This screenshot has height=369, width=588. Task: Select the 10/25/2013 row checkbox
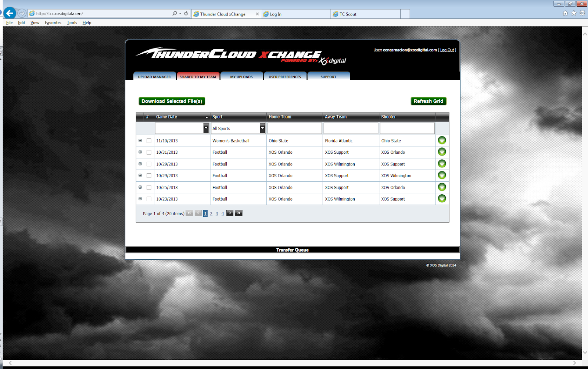point(149,187)
